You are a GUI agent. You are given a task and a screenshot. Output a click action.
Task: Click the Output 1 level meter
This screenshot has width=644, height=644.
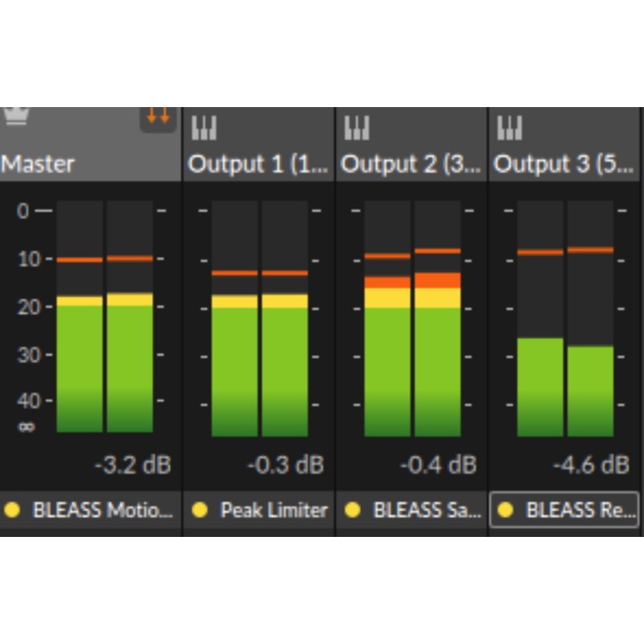(259, 318)
